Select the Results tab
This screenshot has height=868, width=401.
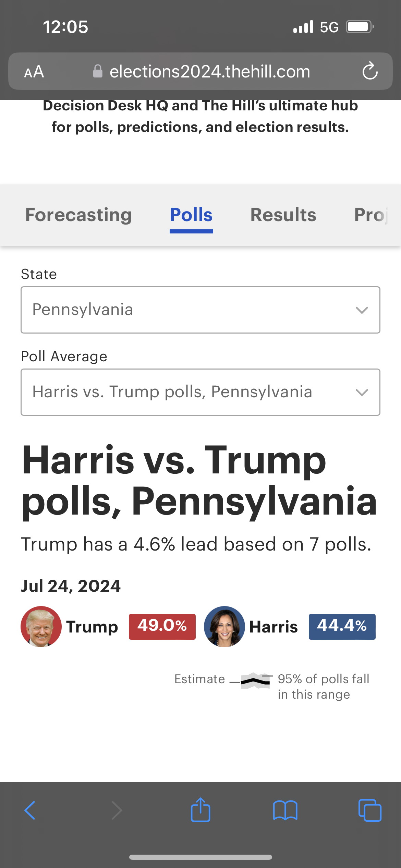click(x=283, y=215)
